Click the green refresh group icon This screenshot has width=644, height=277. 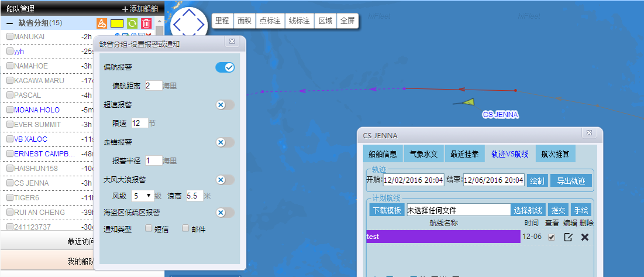coord(132,23)
